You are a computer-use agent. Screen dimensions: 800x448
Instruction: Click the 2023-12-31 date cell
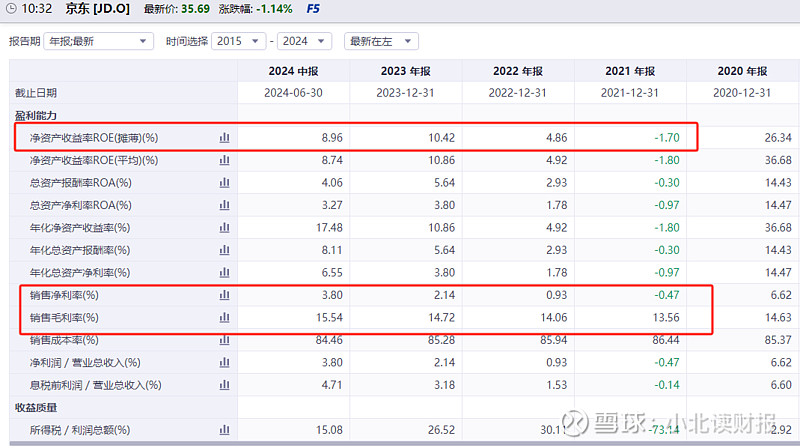click(x=406, y=93)
